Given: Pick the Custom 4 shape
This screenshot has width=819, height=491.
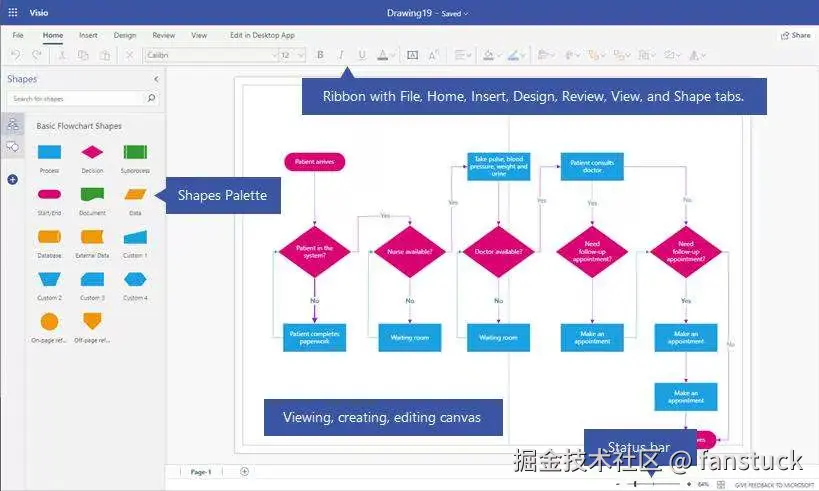Looking at the screenshot, I should click(135, 279).
